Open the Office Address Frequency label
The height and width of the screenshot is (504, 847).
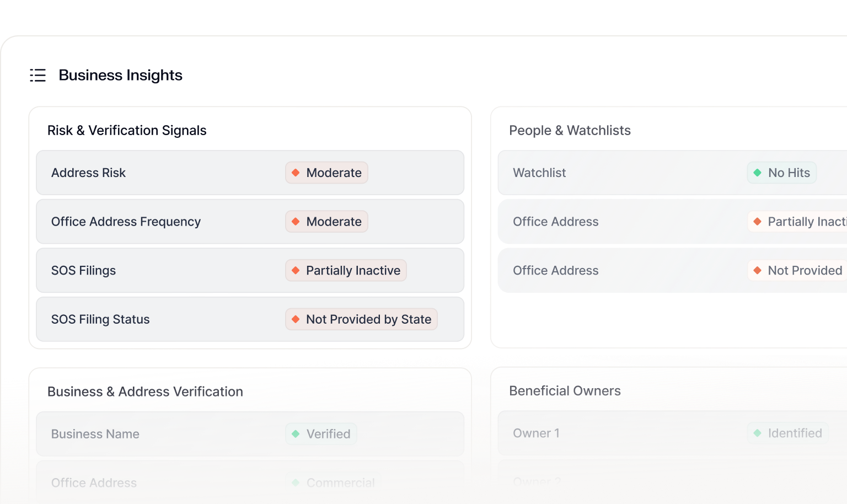click(x=126, y=222)
